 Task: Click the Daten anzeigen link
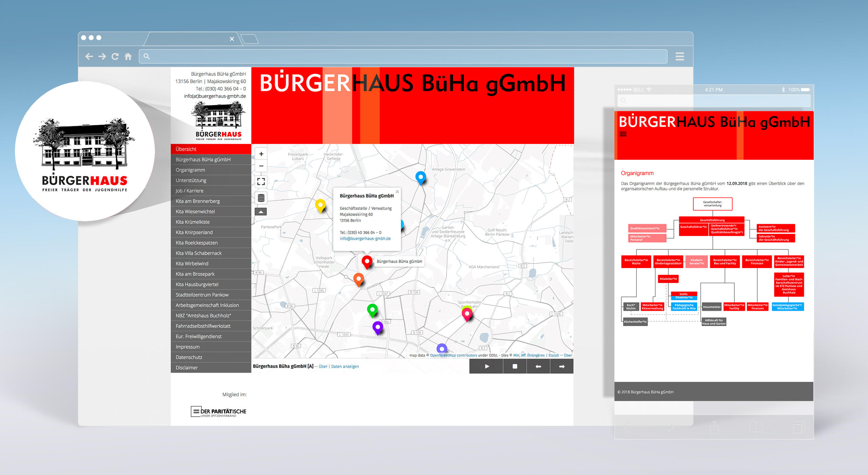(345, 366)
